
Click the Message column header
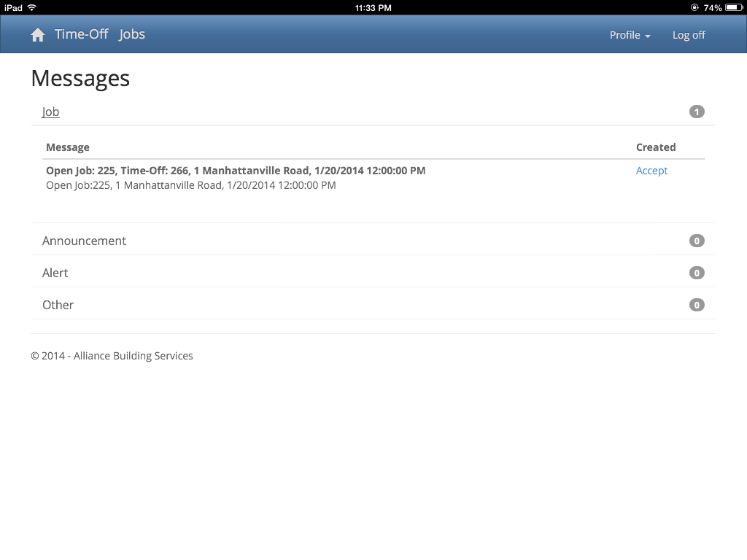(68, 147)
